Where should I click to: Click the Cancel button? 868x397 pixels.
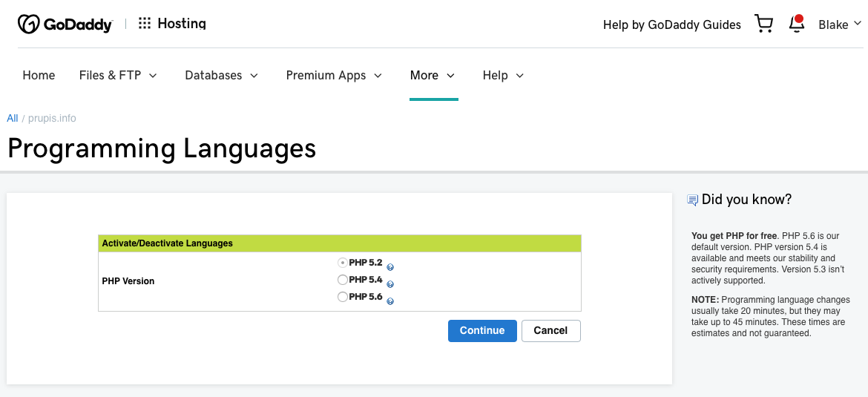[x=550, y=330]
